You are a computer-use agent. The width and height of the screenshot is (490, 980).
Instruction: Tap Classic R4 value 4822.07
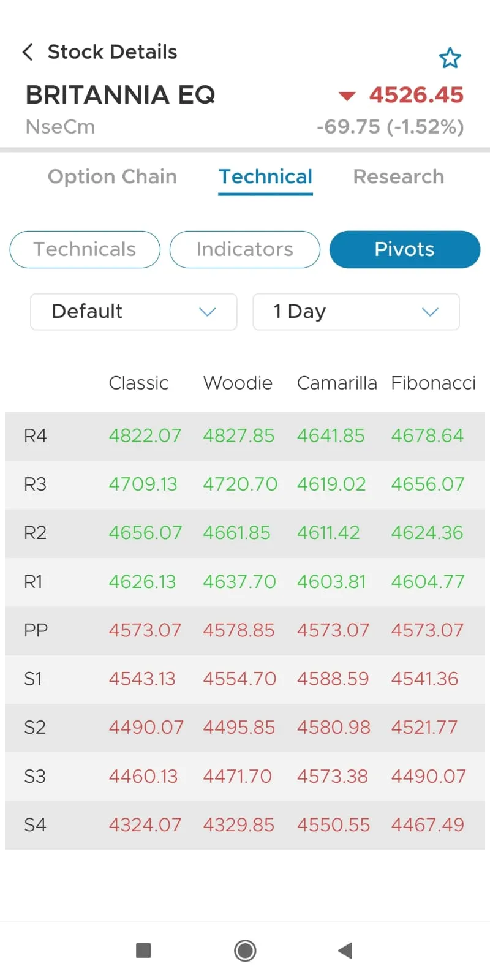pos(145,435)
